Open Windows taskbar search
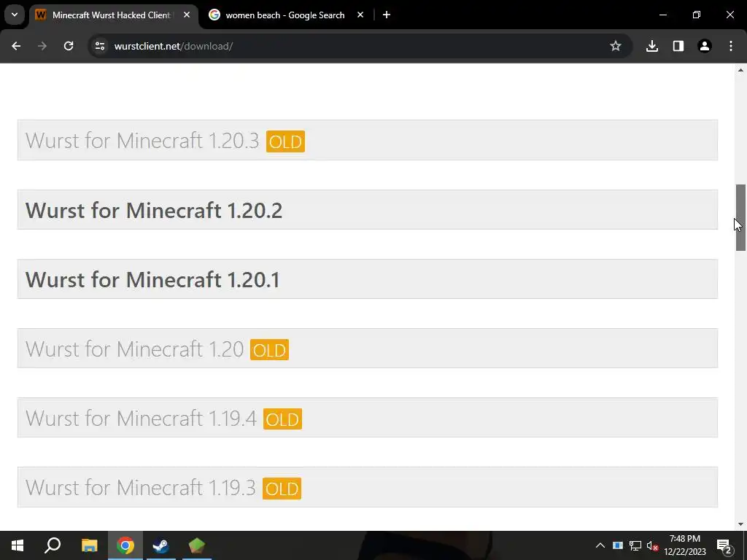The width and height of the screenshot is (747, 560). (x=53, y=545)
